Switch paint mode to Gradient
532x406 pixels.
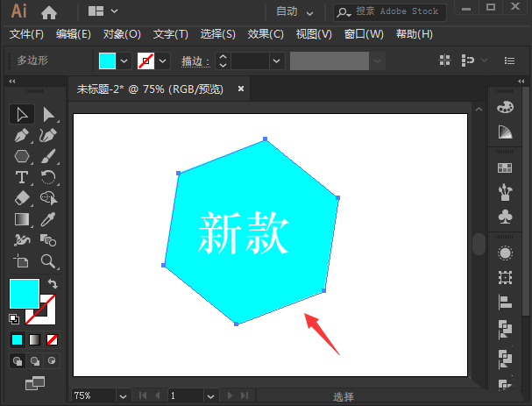[x=34, y=340]
